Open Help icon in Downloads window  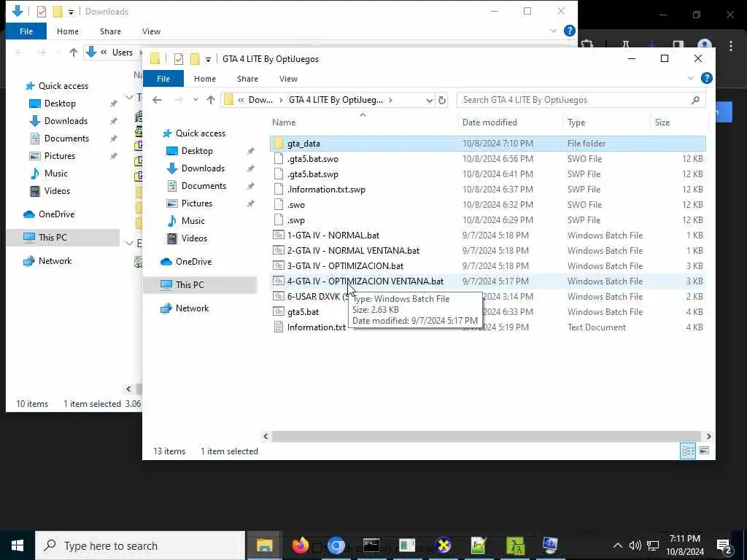point(569,31)
